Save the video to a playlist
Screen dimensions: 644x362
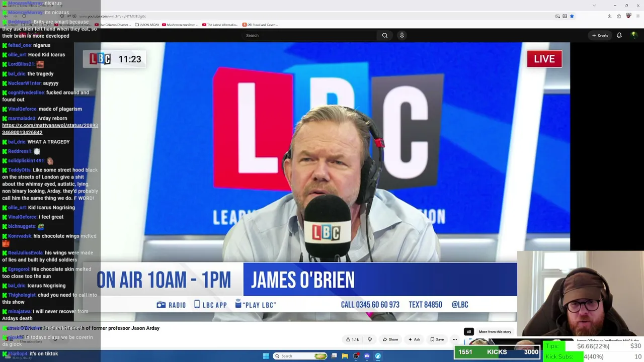437,339
